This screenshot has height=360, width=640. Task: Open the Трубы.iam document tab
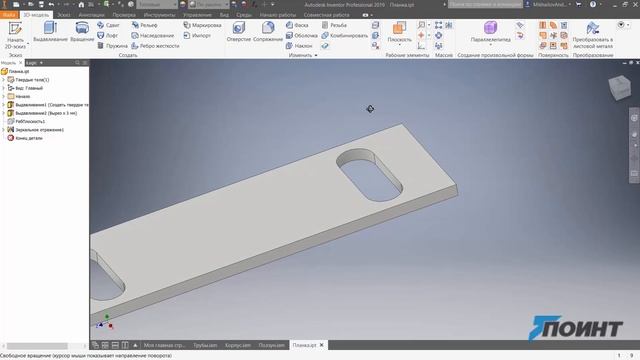coord(205,345)
